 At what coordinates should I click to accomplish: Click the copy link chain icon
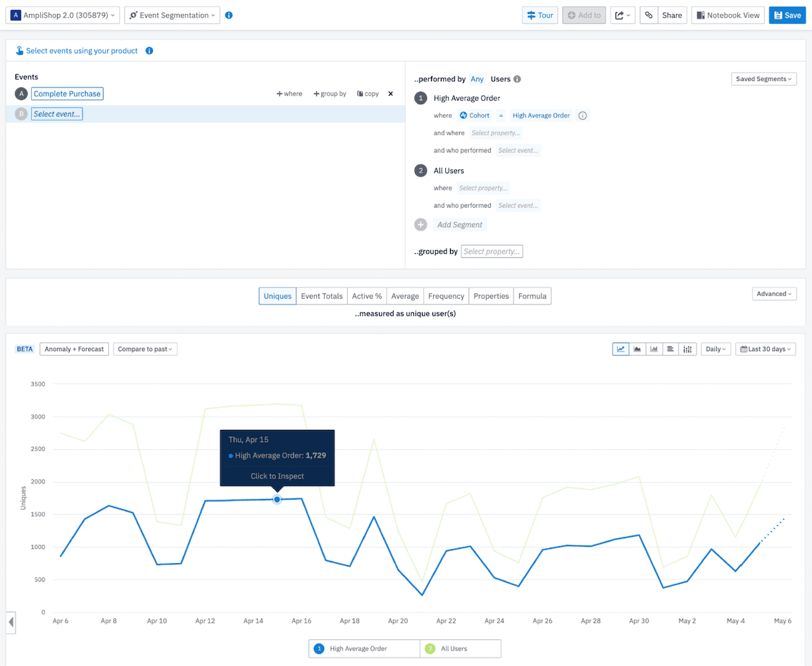point(649,16)
